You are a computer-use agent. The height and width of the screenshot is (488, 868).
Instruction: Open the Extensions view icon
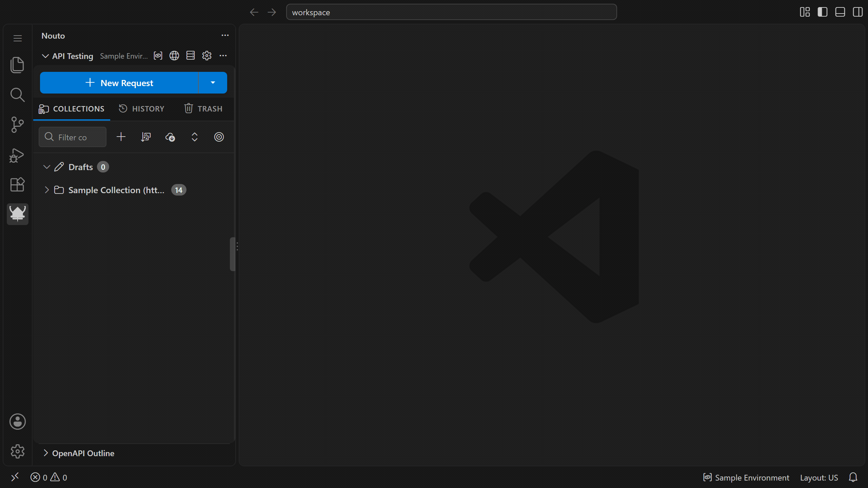click(x=17, y=185)
